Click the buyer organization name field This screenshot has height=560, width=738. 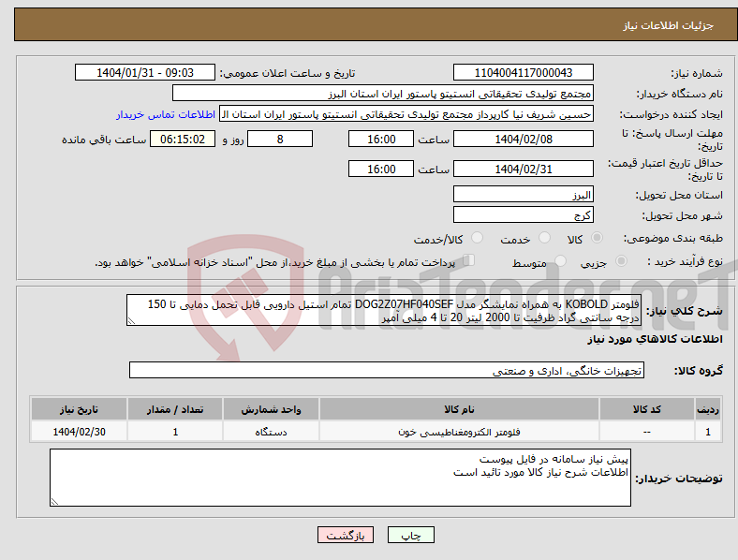[383, 93]
